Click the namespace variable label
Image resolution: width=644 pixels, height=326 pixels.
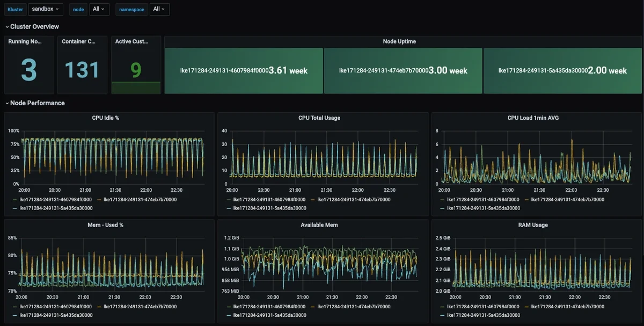tap(131, 9)
